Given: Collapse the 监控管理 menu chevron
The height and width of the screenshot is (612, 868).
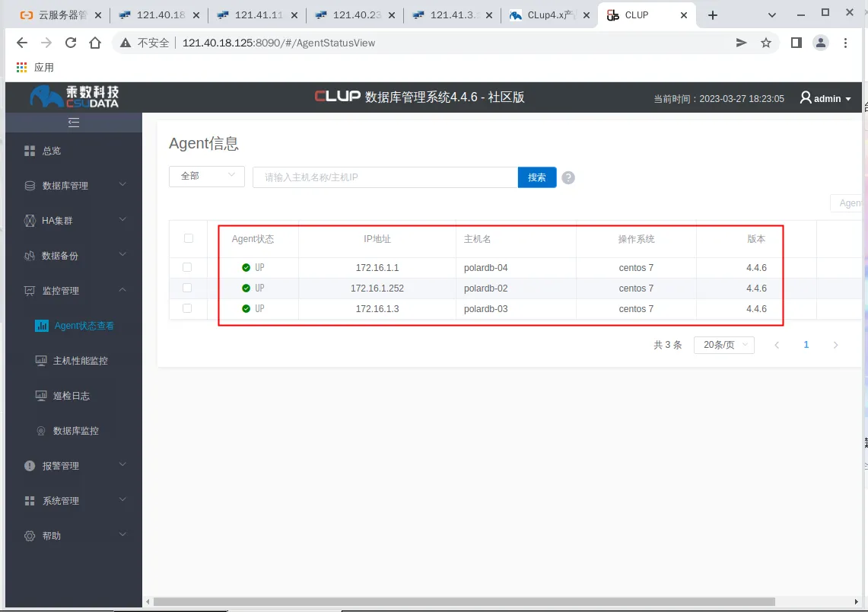Looking at the screenshot, I should pos(123,290).
